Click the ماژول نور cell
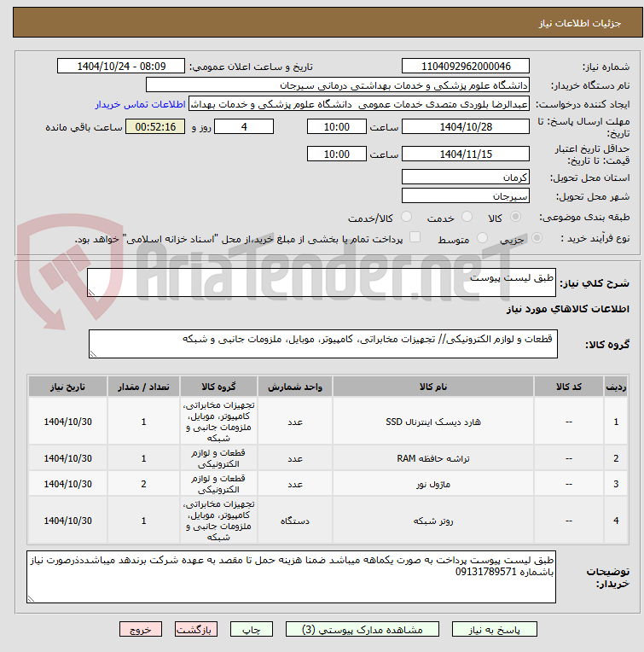 [x=433, y=484]
